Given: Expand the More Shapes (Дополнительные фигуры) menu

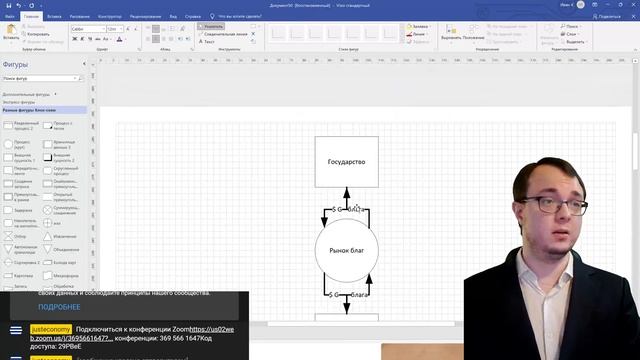Looking at the screenshot, I should pos(29,94).
